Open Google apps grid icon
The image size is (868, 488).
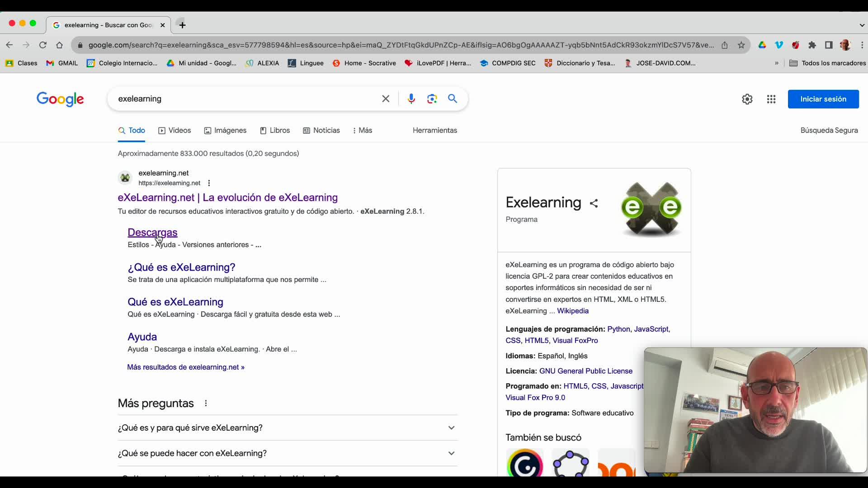[771, 99]
